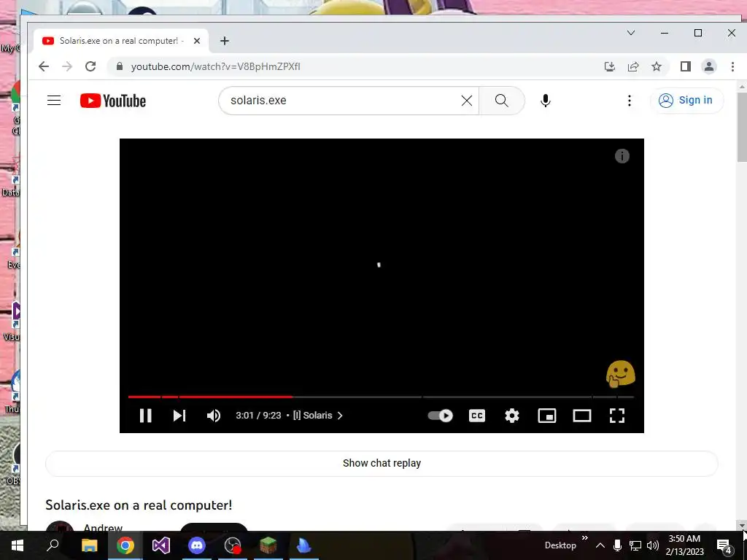Open OBS Studio from taskbar

[233, 545]
